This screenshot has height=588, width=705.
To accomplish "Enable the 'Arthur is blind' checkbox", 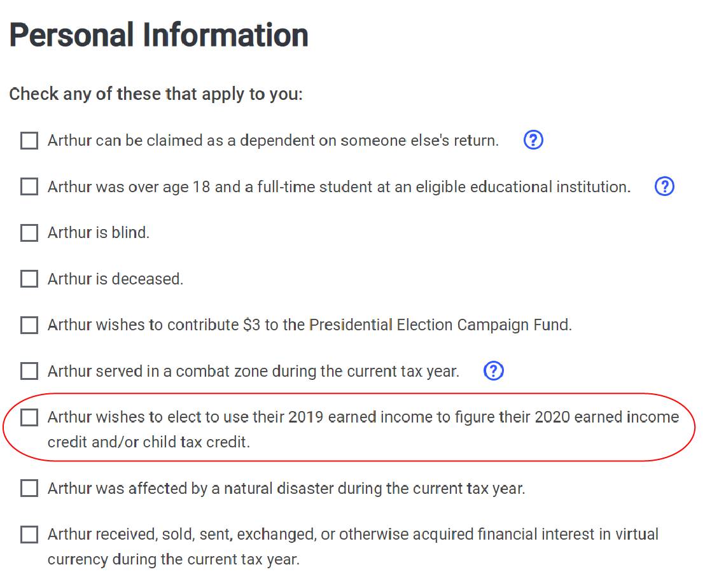I will coord(29,233).
